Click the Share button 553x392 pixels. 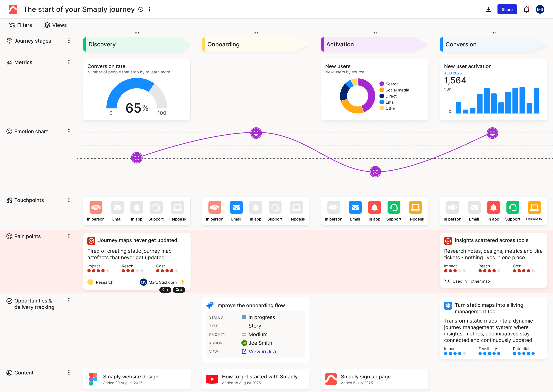point(507,9)
